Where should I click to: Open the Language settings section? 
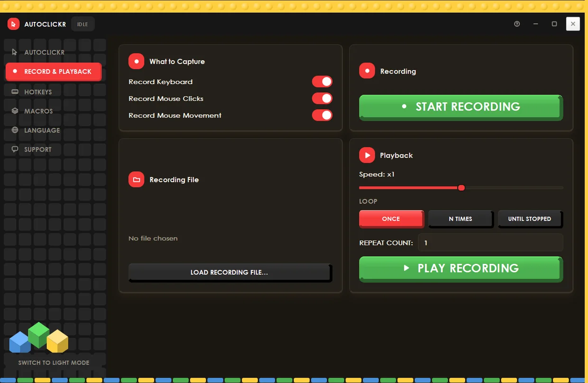point(53,130)
